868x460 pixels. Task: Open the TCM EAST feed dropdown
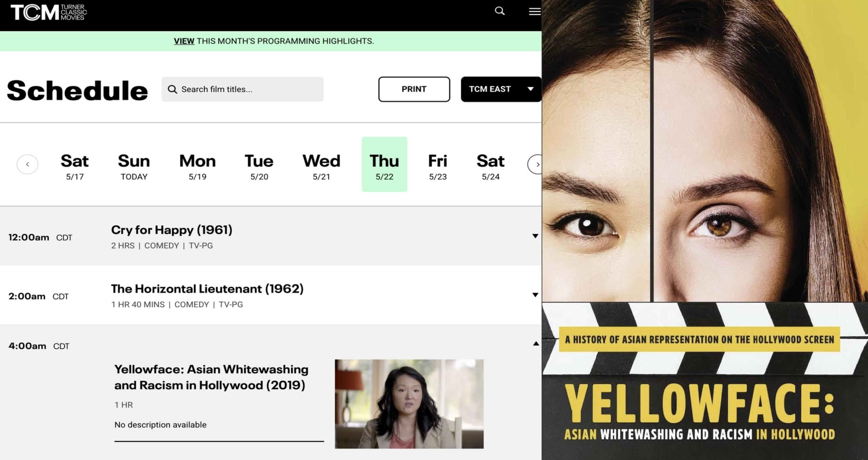[x=501, y=89]
